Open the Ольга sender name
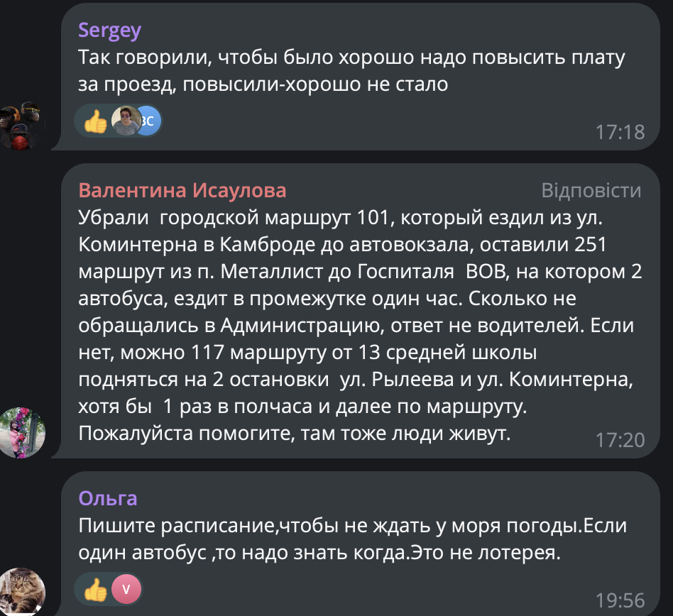673x616 pixels. pos(108,498)
